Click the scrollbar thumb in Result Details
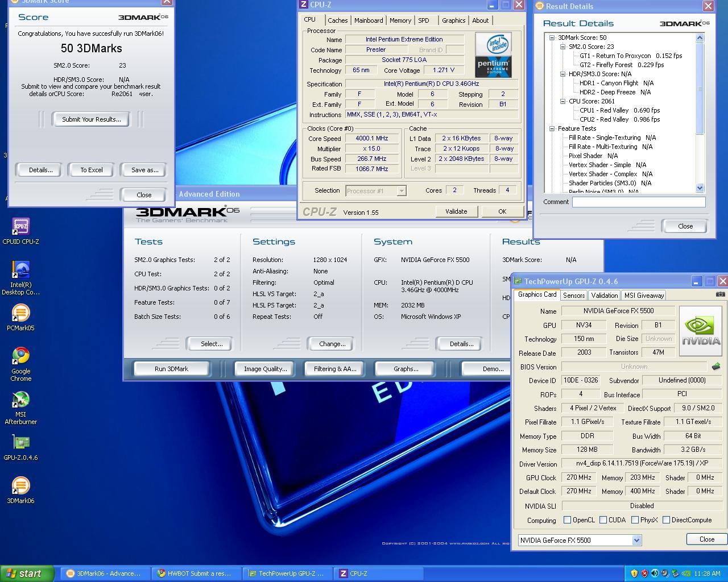 700,88
